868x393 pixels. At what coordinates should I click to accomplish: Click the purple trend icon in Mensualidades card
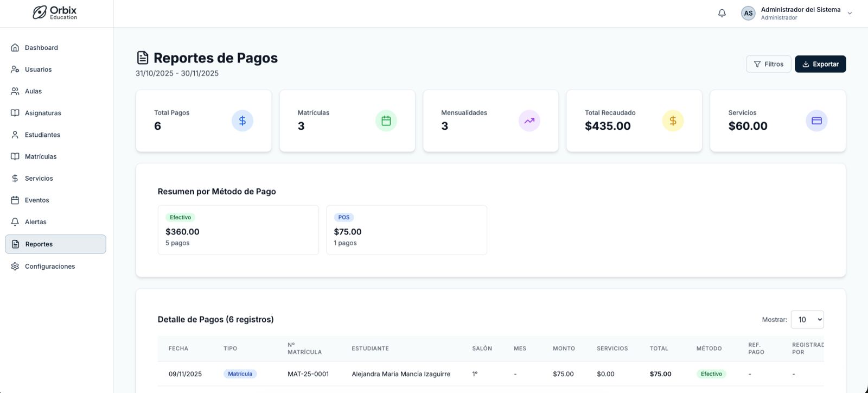pos(529,121)
